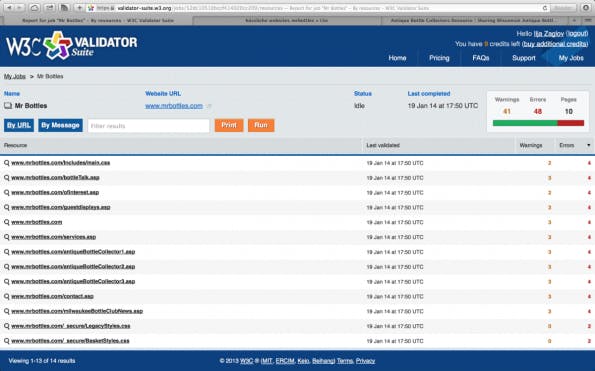Click the W3C Validator Suite logo

click(x=71, y=46)
